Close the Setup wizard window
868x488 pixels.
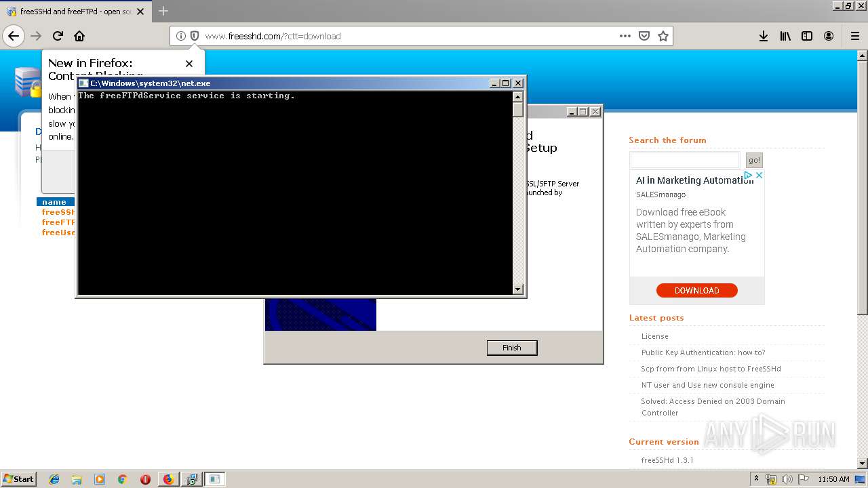pyautogui.click(x=595, y=111)
